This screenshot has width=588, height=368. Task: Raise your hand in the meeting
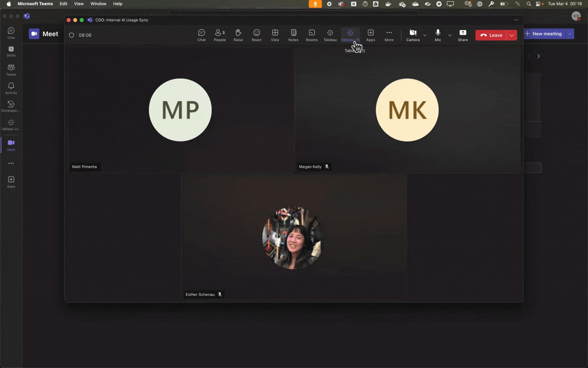coord(238,35)
